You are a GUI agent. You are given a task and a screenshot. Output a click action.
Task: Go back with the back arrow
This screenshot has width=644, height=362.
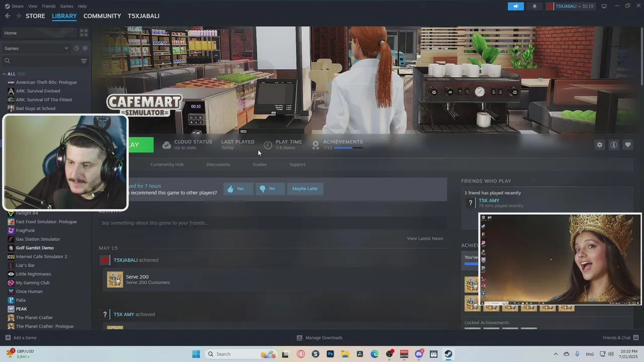tap(8, 16)
